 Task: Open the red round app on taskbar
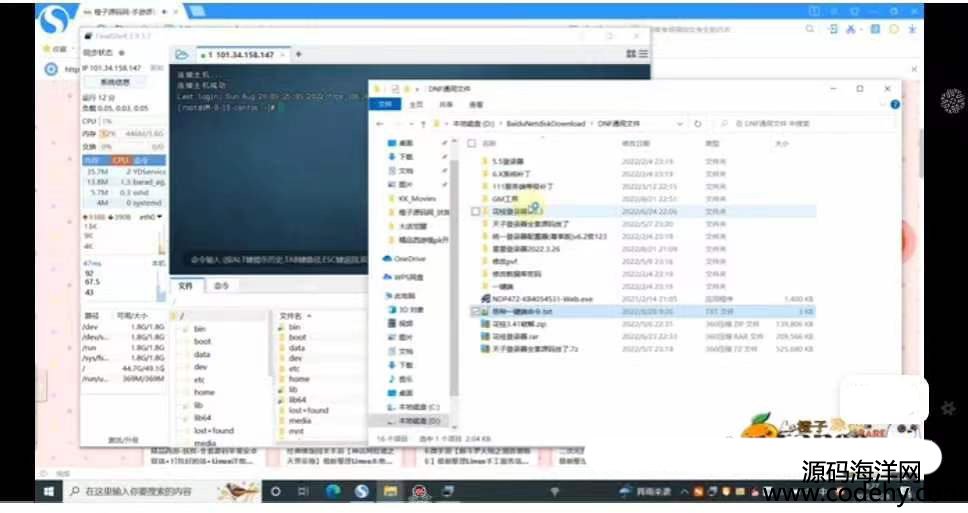pos(420,491)
